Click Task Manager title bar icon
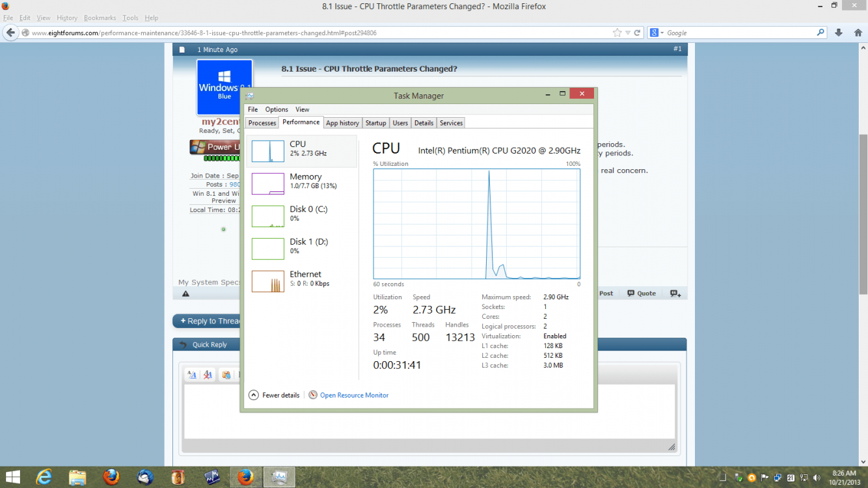868x488 pixels. click(x=249, y=96)
